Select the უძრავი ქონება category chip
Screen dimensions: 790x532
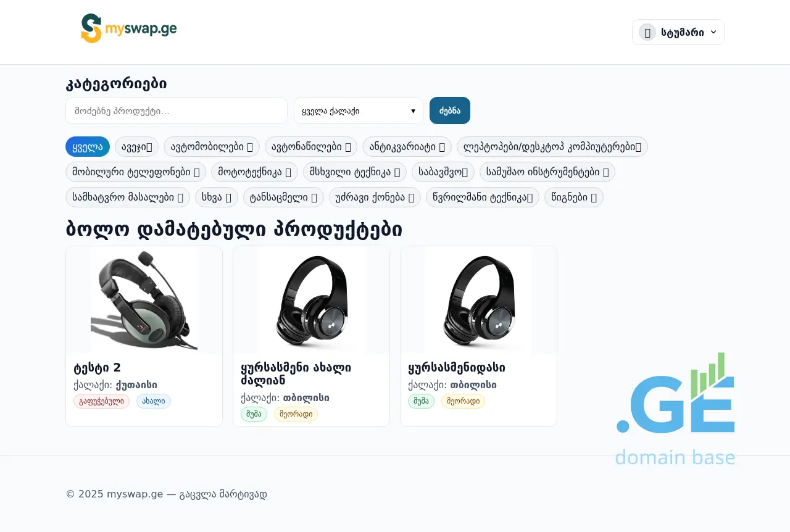coord(375,197)
